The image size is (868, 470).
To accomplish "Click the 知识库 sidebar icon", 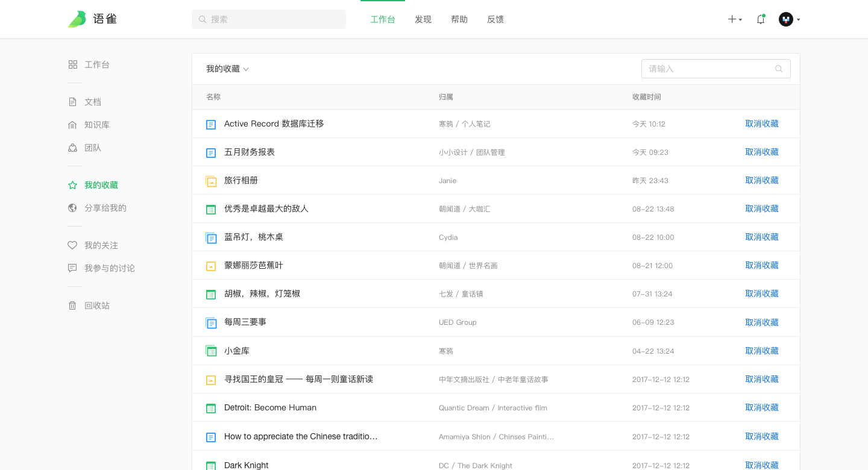I will coord(72,125).
